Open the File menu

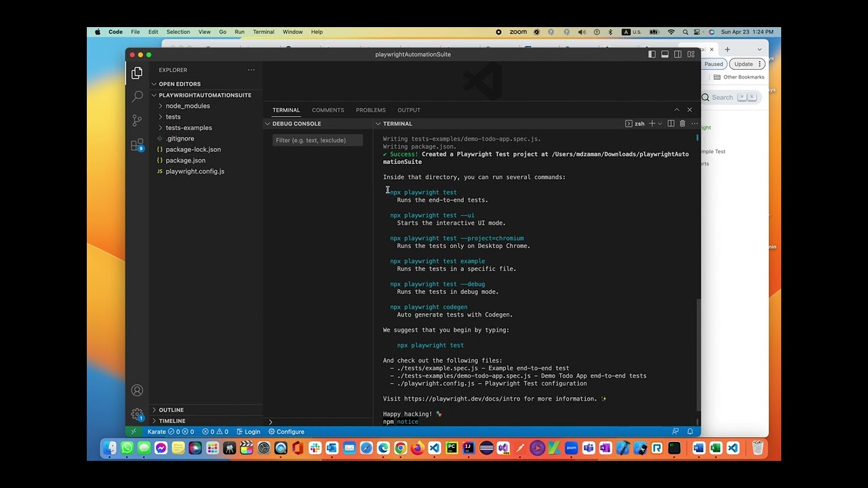tap(136, 32)
